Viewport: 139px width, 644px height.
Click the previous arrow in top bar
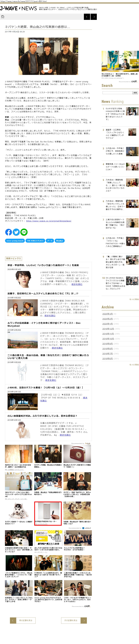pyautogui.click(x=87, y=17)
